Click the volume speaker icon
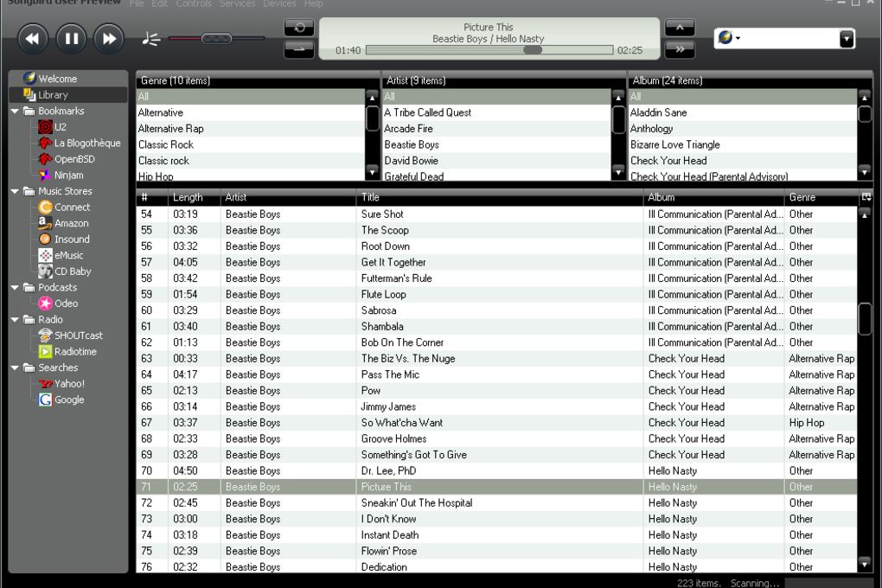The width and height of the screenshot is (882, 588). (150, 38)
